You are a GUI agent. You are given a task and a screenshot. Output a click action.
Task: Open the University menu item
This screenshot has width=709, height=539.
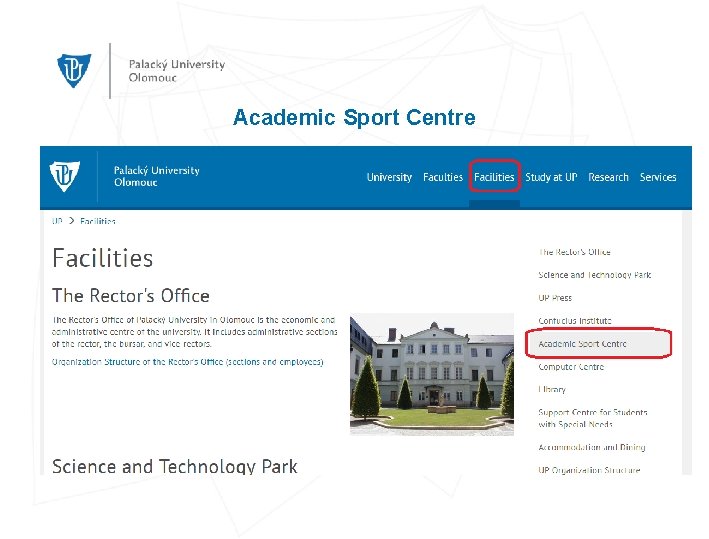coord(389,177)
